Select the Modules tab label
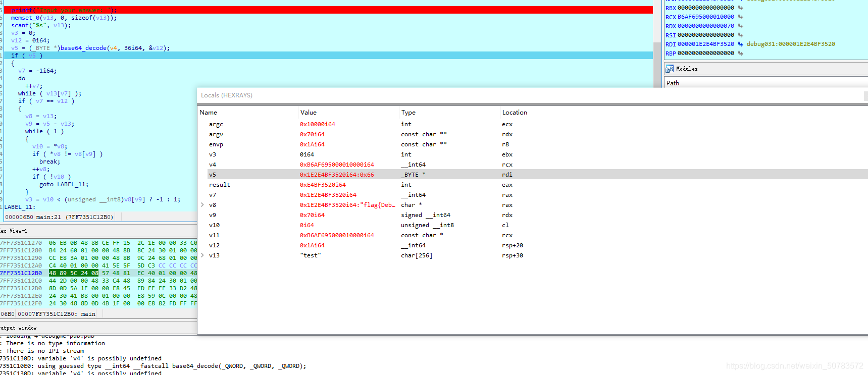The image size is (868, 375). pos(687,69)
